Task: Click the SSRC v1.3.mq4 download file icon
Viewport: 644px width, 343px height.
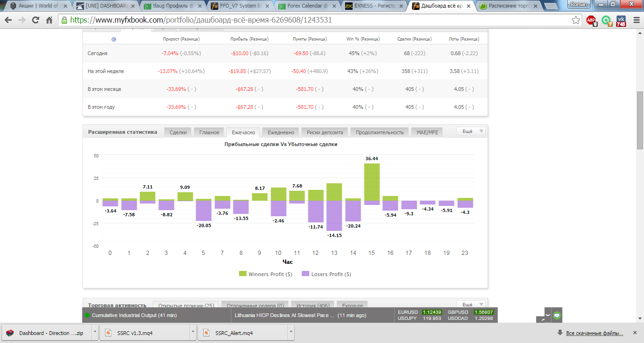Action: point(107,333)
